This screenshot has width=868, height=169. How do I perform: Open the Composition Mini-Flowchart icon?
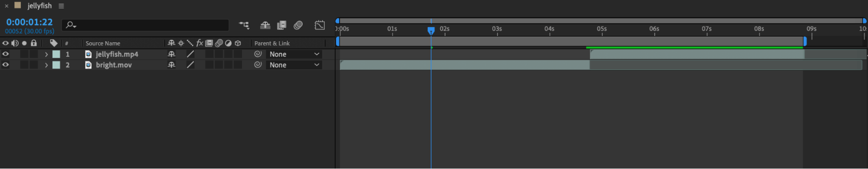[244, 25]
